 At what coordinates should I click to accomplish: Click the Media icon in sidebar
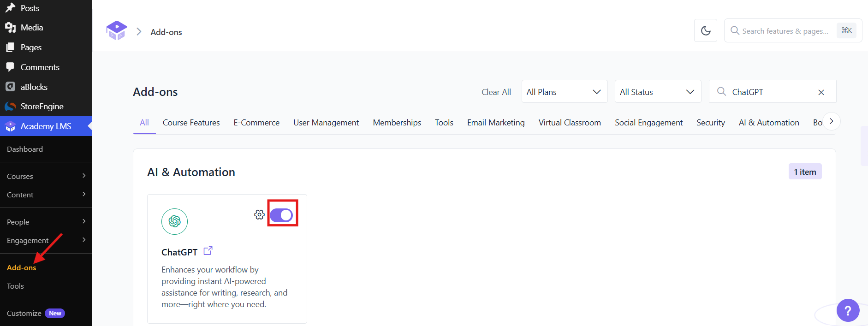point(10,28)
